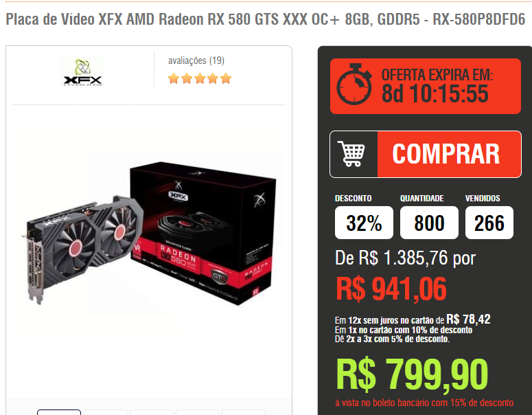Click the product title heading
532x415 pixels.
point(266,19)
